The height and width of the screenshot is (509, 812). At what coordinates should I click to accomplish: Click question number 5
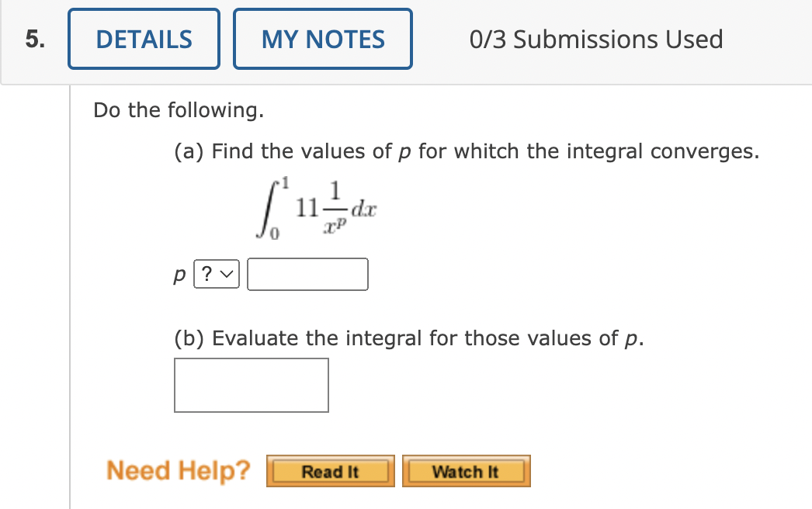(33, 39)
